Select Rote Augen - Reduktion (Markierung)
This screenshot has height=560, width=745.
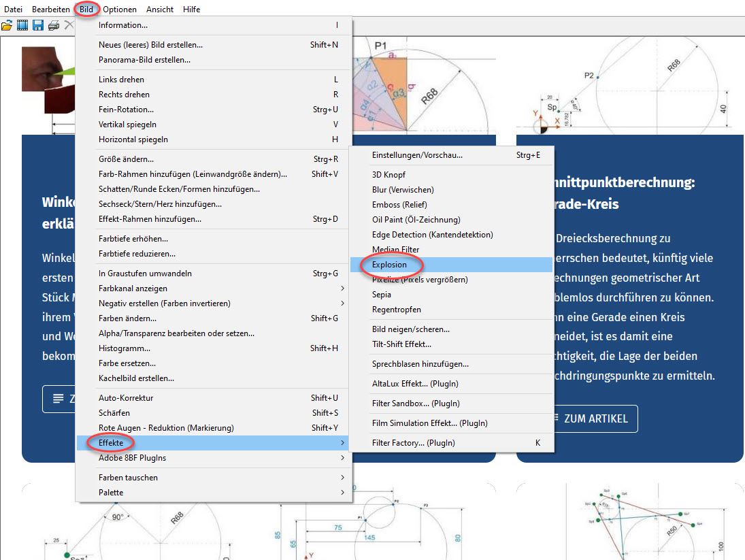pyautogui.click(x=214, y=427)
